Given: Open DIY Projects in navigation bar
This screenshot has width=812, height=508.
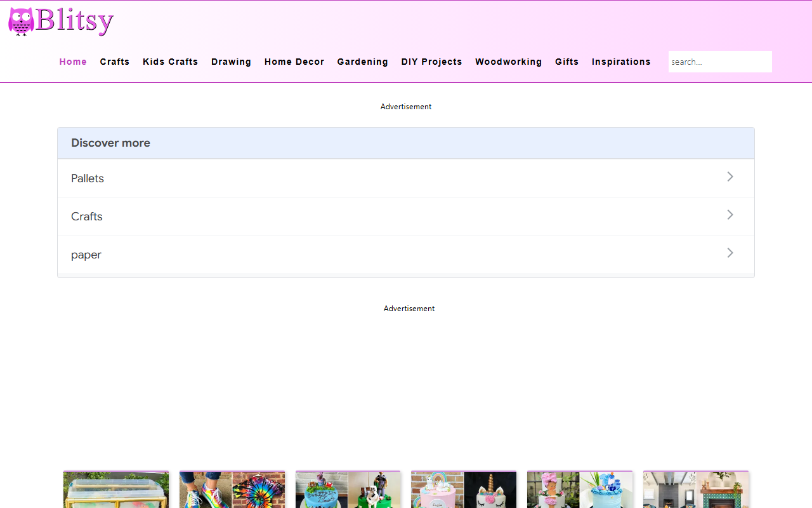Looking at the screenshot, I should [432, 62].
